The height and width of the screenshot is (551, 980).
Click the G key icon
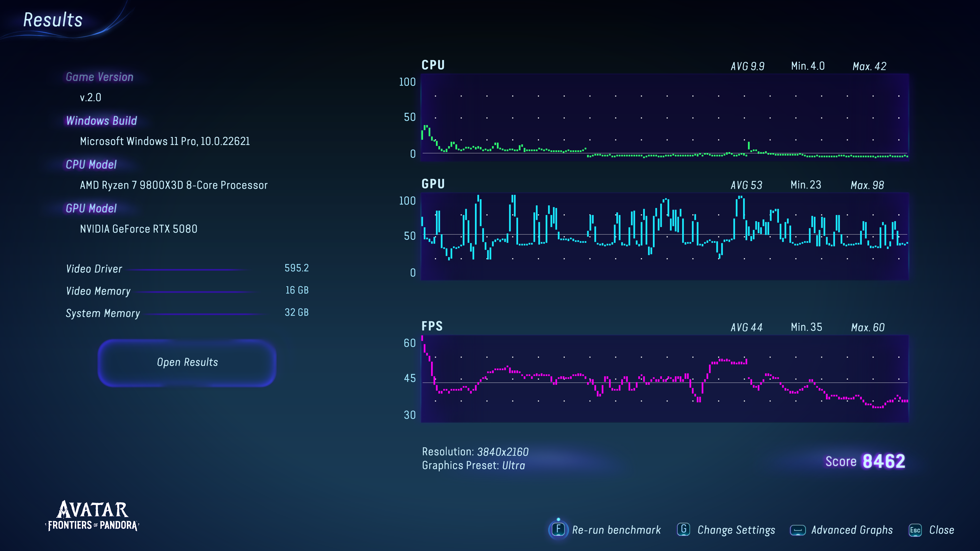pos(683,529)
